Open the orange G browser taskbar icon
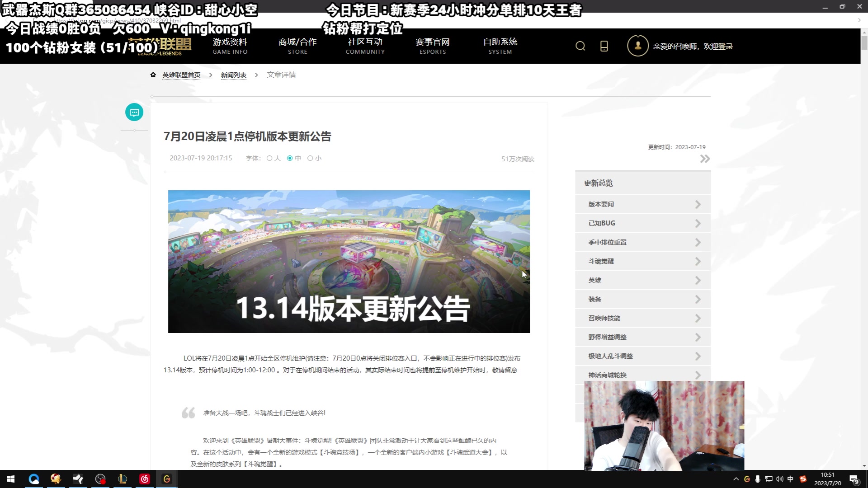The height and width of the screenshot is (488, 868). coord(167,479)
